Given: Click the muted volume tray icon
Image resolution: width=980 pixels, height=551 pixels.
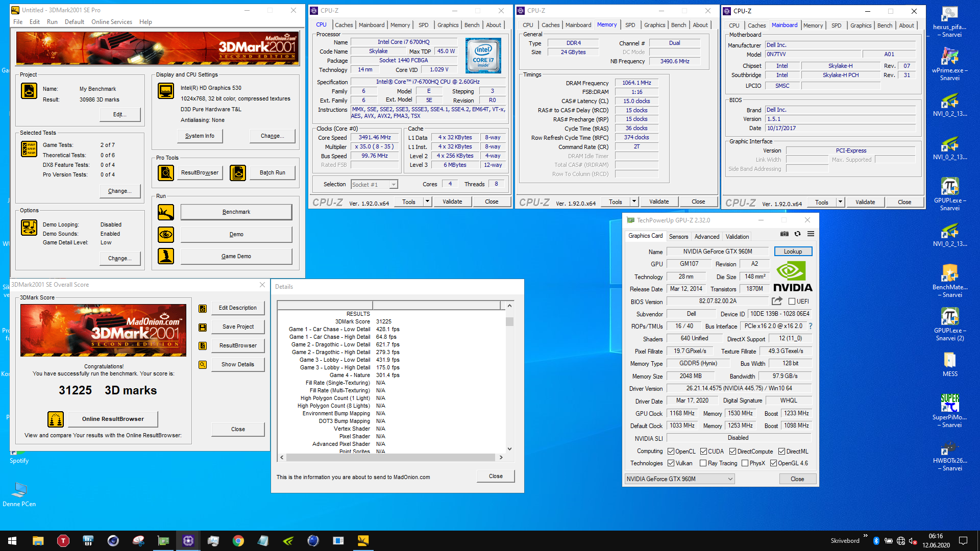Looking at the screenshot, I should (913, 541).
